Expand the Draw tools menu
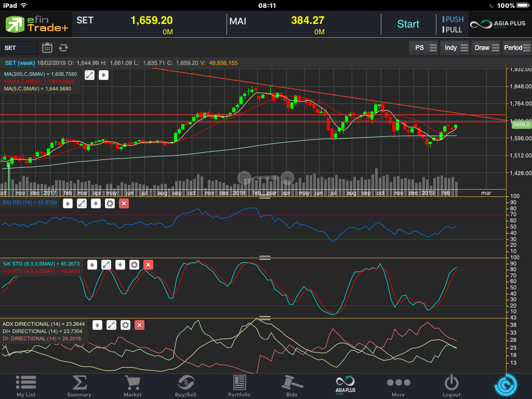The image size is (532, 399). [x=485, y=48]
